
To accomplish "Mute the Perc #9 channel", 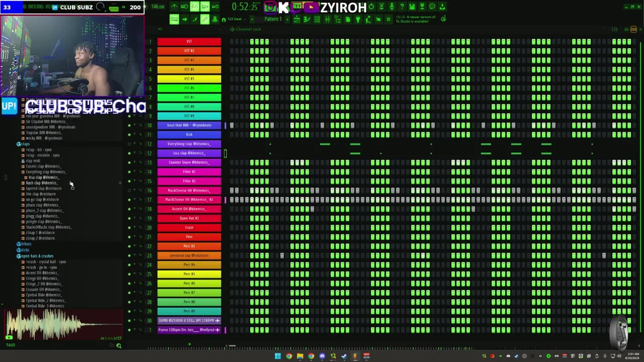I will tap(129, 311).
